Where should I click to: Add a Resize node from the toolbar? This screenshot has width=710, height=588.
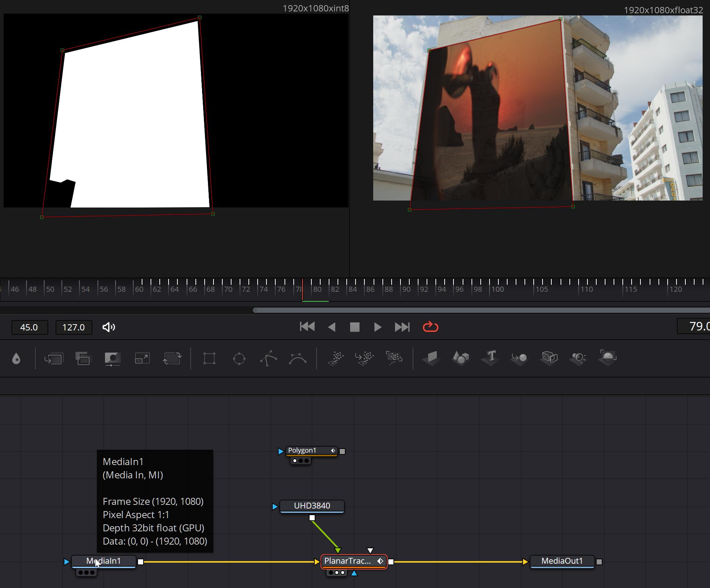coord(142,358)
